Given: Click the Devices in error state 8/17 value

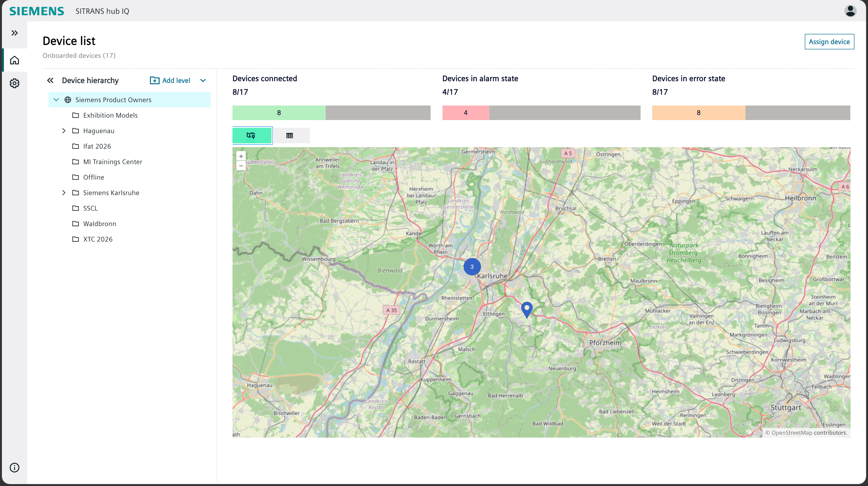Looking at the screenshot, I should tap(660, 92).
